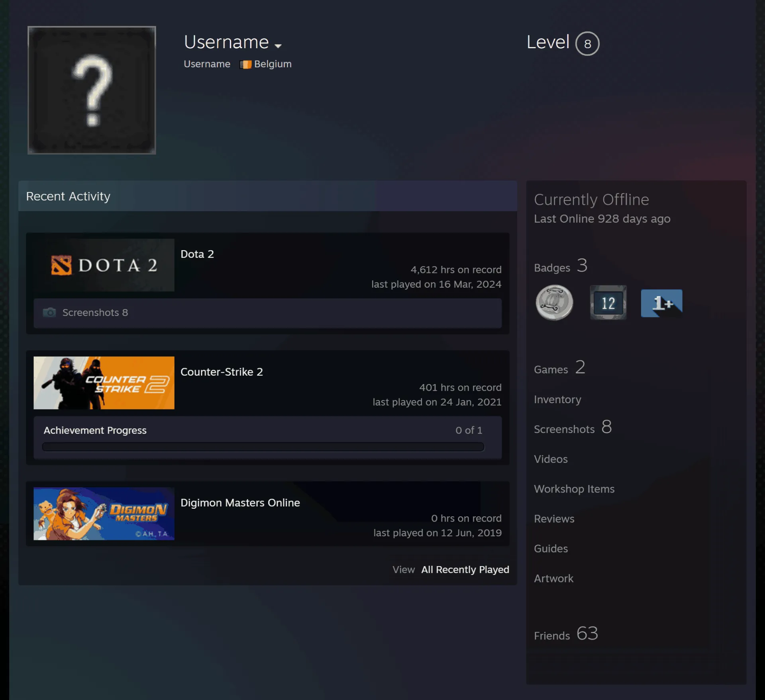Click the silver pillar community badge
The width and height of the screenshot is (765, 700).
tap(554, 302)
